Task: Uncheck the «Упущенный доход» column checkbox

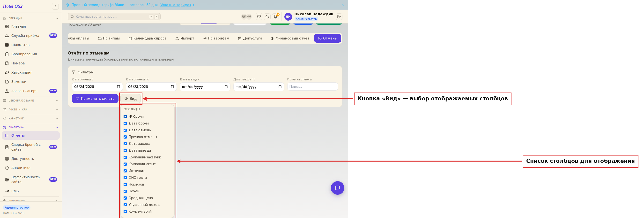Action: [125, 205]
